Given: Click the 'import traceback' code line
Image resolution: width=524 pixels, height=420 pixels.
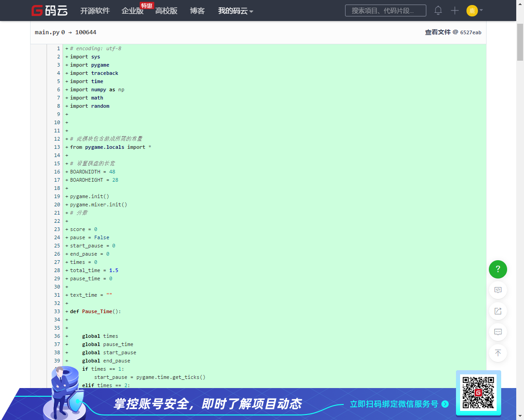Looking at the screenshot, I should [94, 73].
